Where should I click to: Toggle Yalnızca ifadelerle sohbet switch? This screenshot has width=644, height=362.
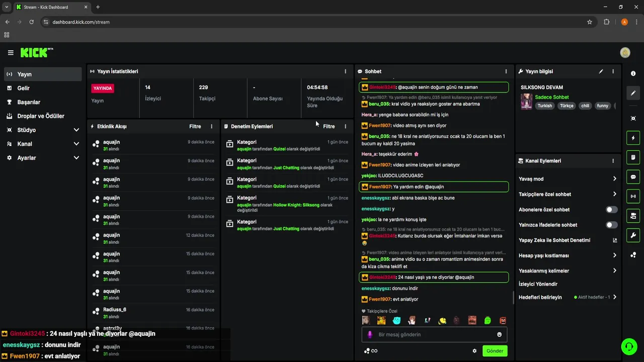pos(611,225)
